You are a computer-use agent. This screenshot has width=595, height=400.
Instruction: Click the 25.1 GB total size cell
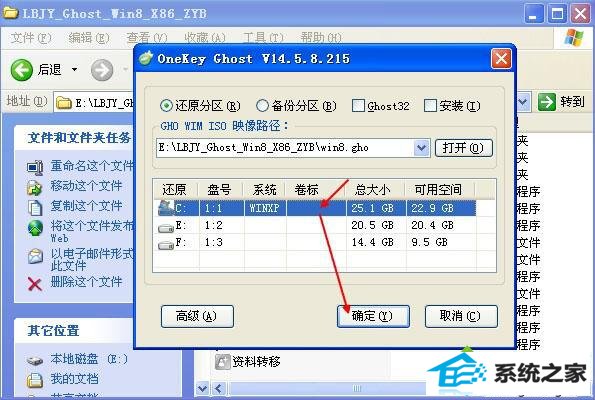pos(373,208)
